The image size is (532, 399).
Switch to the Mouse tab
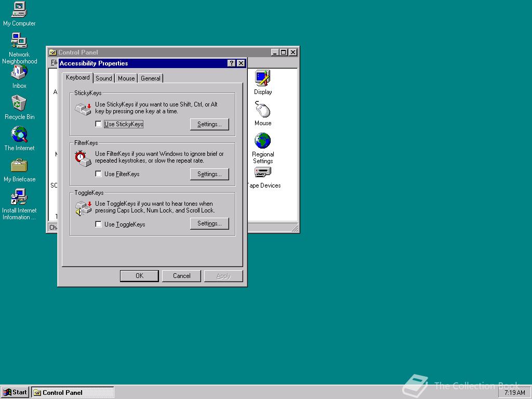click(x=126, y=78)
